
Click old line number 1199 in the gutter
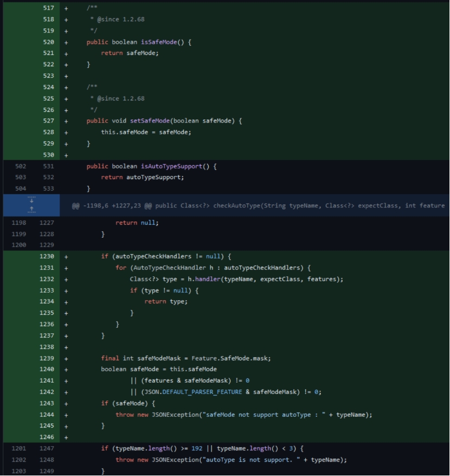18,234
